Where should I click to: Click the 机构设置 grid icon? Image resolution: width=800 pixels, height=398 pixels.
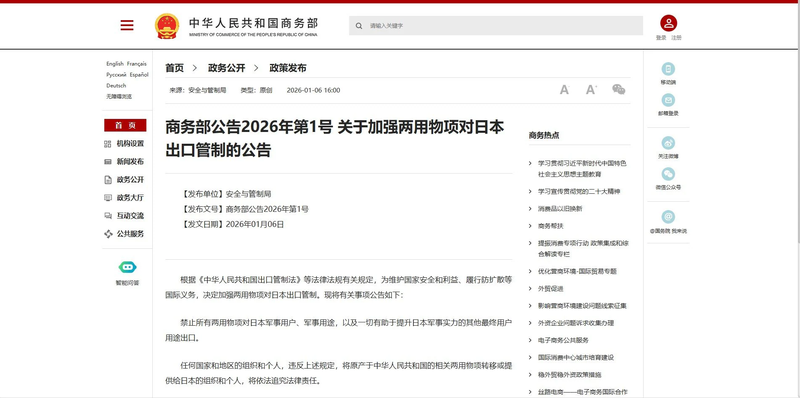(108, 144)
